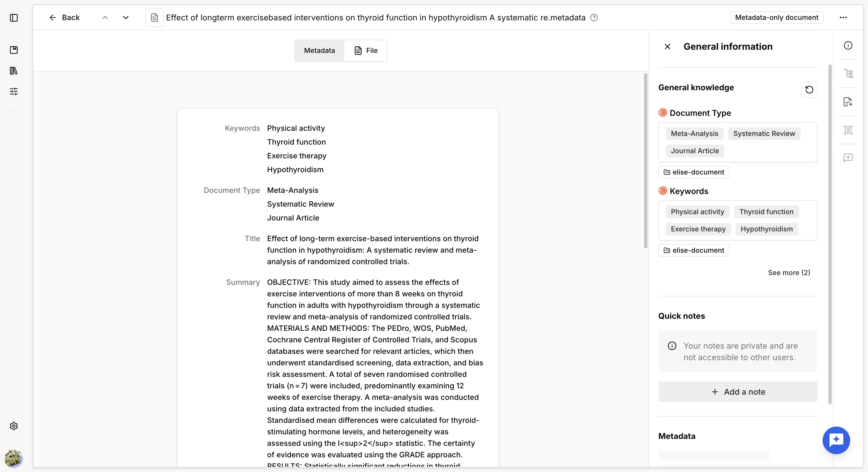Image resolution: width=868 pixels, height=472 pixels.
Task: Open the library books icon
Action: (14, 70)
